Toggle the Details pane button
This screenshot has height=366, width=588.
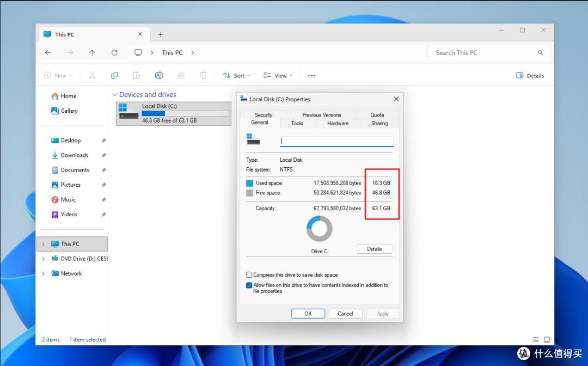530,75
